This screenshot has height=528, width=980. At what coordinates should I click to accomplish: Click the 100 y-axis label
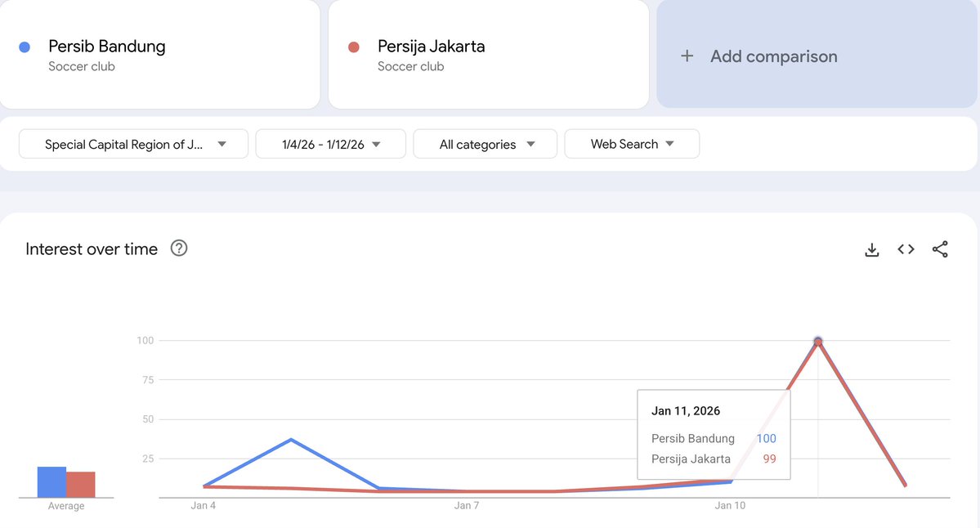point(145,341)
